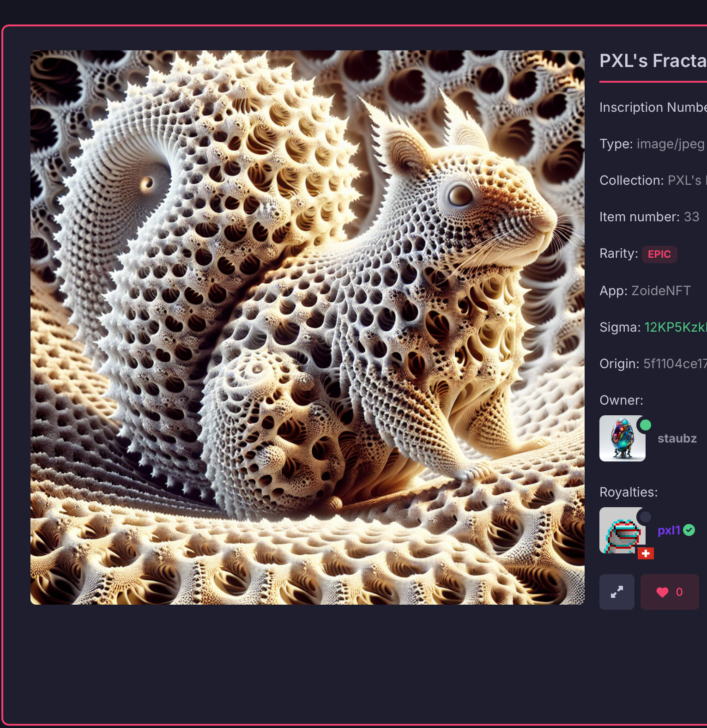
Task: Click the ZoideNFT app name
Action: [661, 291]
